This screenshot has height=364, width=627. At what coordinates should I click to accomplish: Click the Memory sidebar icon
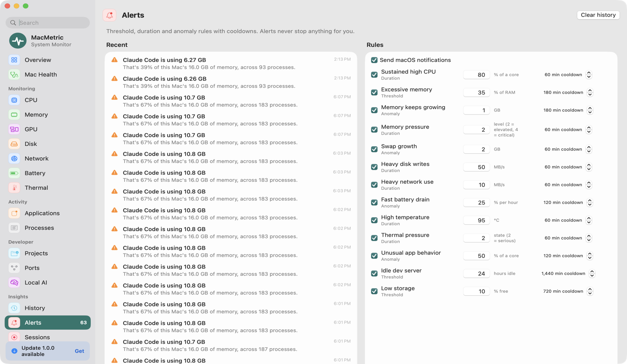pyautogui.click(x=14, y=115)
